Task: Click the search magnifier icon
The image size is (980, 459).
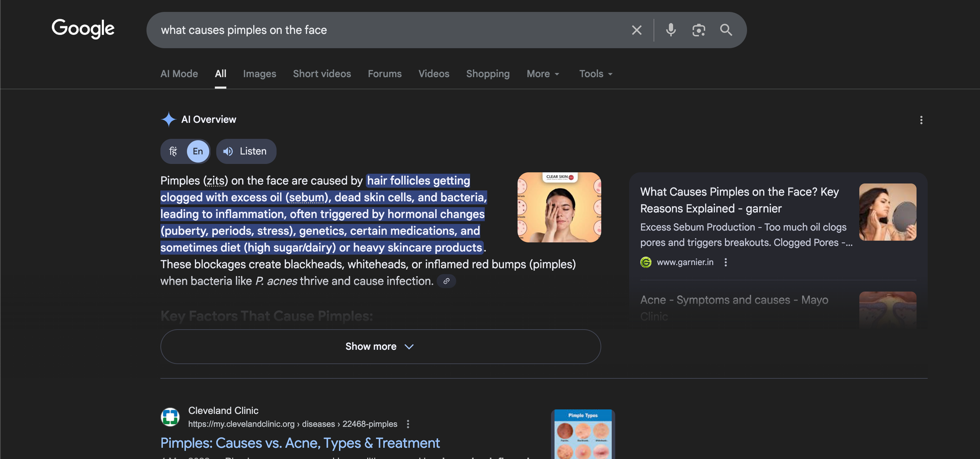Action: click(726, 30)
